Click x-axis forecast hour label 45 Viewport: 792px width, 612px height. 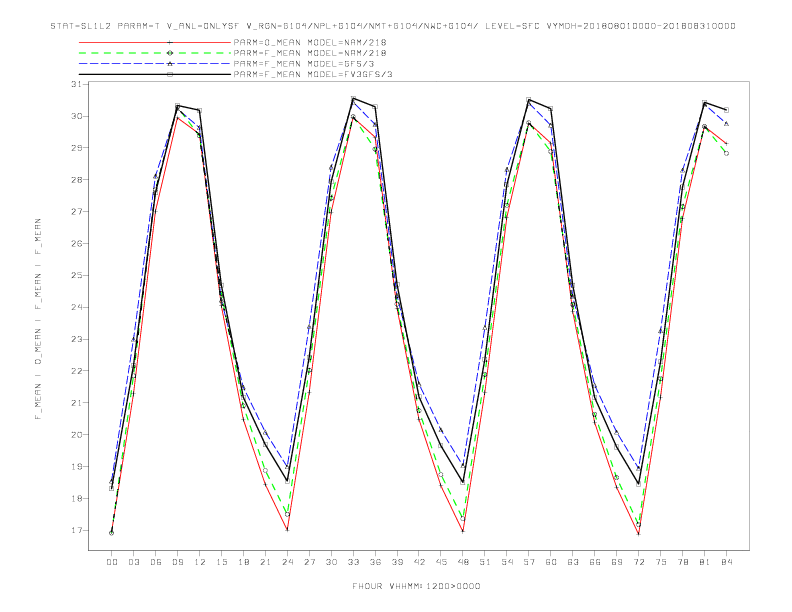(x=441, y=562)
